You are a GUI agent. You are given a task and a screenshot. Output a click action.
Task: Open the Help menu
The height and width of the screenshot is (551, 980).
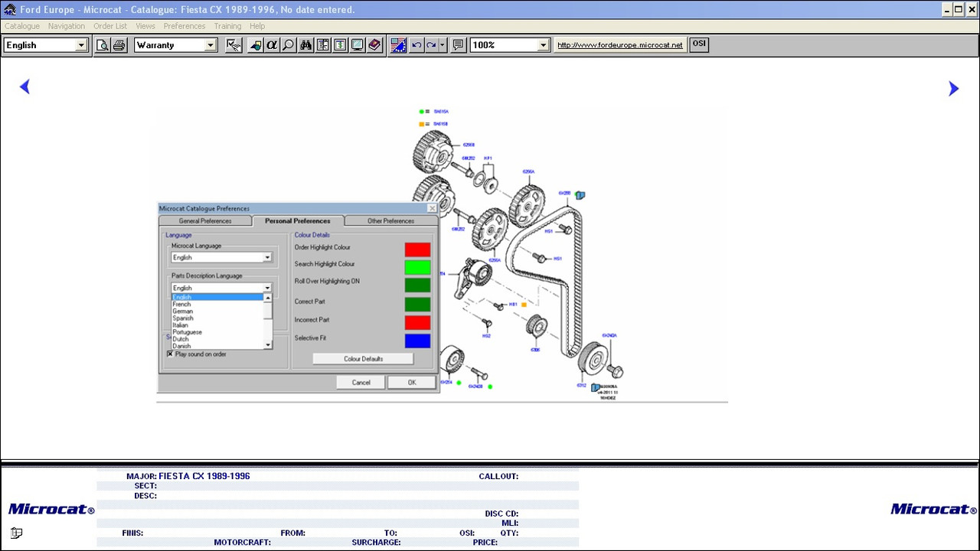[257, 26]
